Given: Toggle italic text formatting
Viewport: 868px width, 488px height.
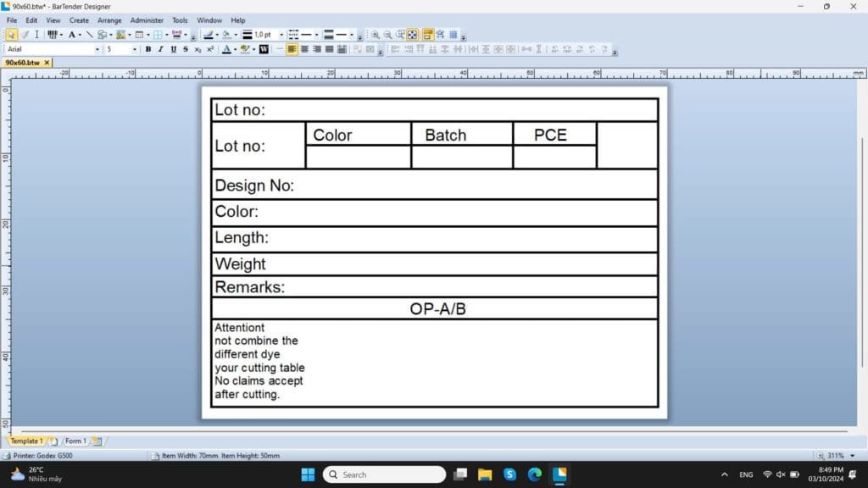Looking at the screenshot, I should point(160,49).
